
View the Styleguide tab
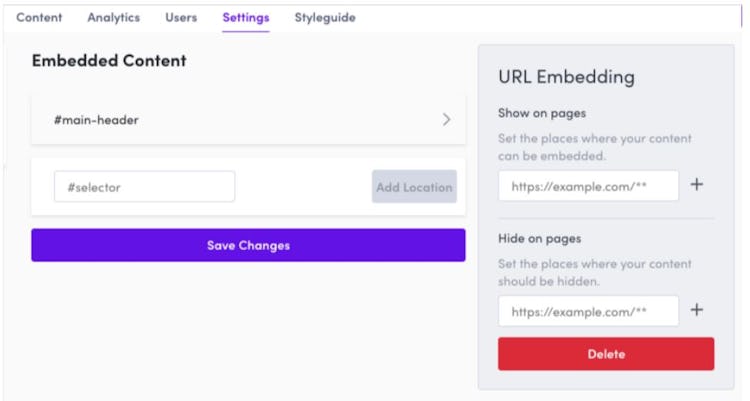324,18
